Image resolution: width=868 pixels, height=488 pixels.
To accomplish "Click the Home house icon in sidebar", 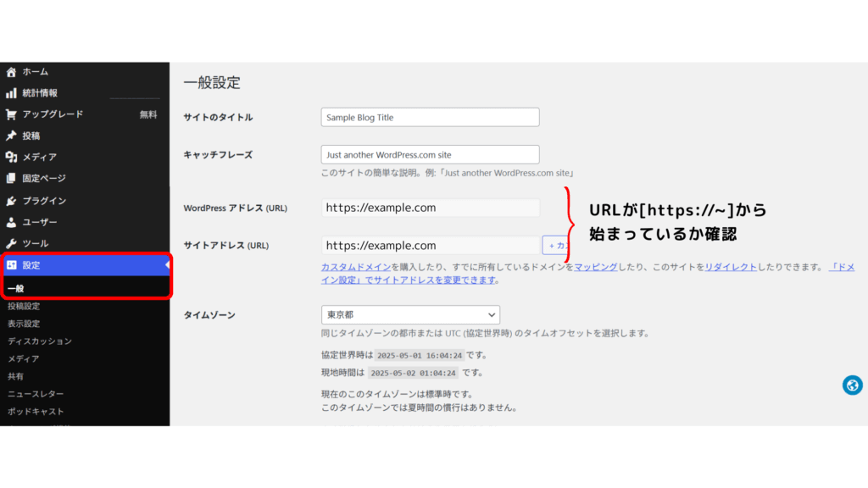I will point(11,72).
